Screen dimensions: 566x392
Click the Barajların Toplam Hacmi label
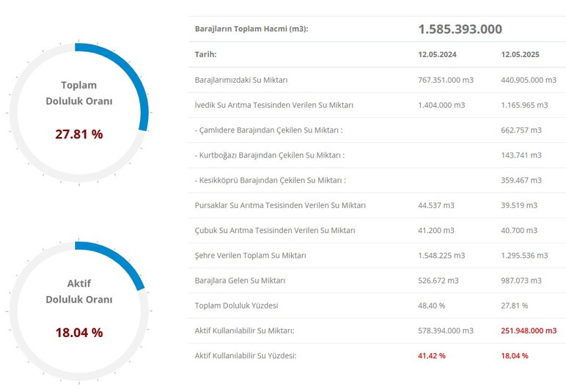(251, 29)
